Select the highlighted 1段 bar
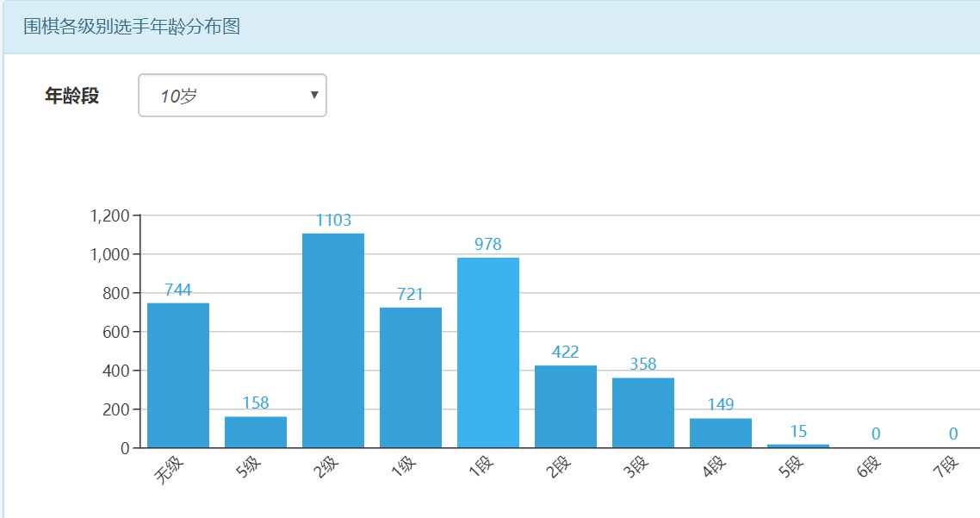This screenshot has height=518, width=980. pyautogui.click(x=488, y=353)
